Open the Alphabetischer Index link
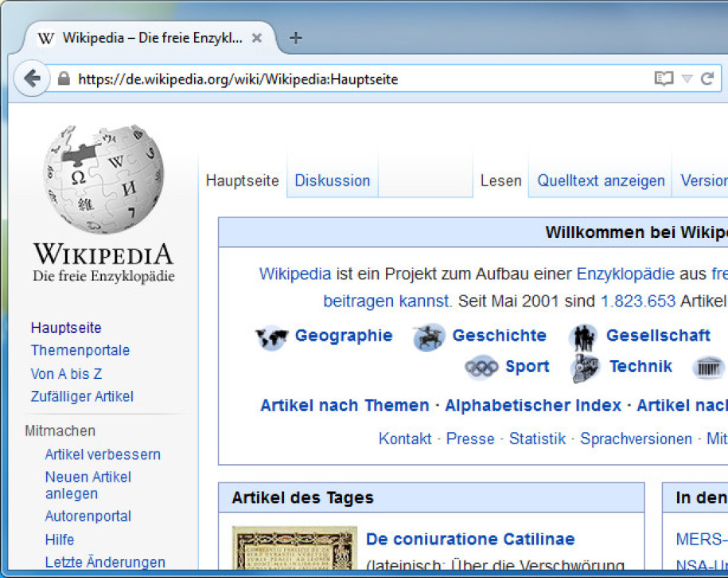Viewport: 728px width, 578px height. [533, 405]
